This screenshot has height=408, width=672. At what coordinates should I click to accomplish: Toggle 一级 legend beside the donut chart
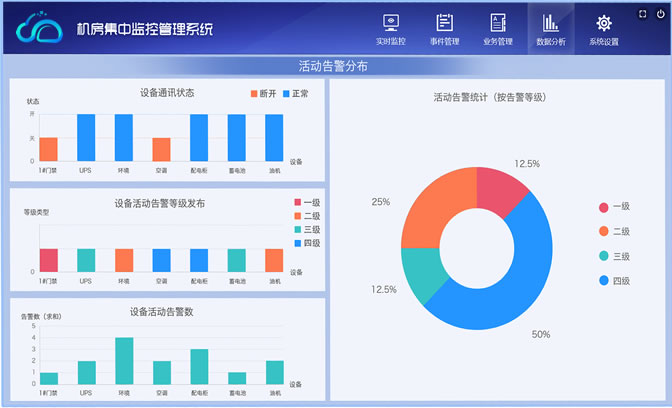point(614,207)
